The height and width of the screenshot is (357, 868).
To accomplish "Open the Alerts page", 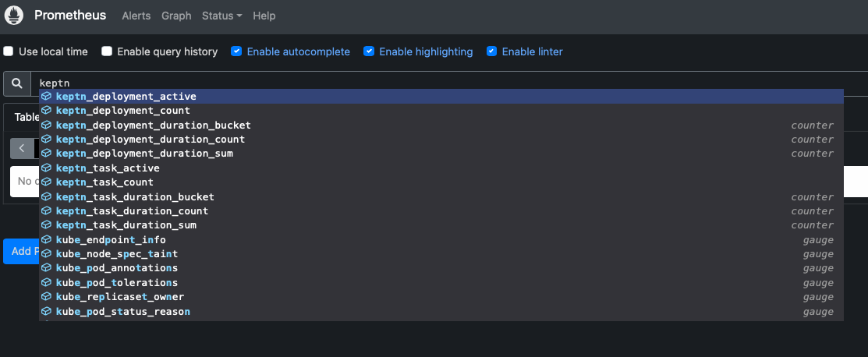I will (x=136, y=16).
